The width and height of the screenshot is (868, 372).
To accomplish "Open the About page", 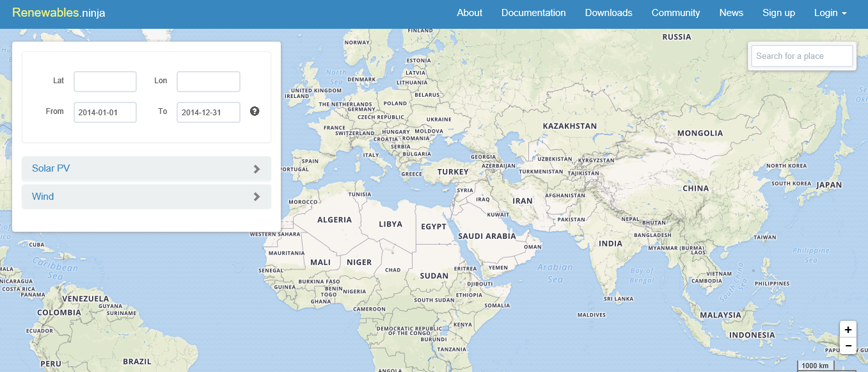I will 470,13.
